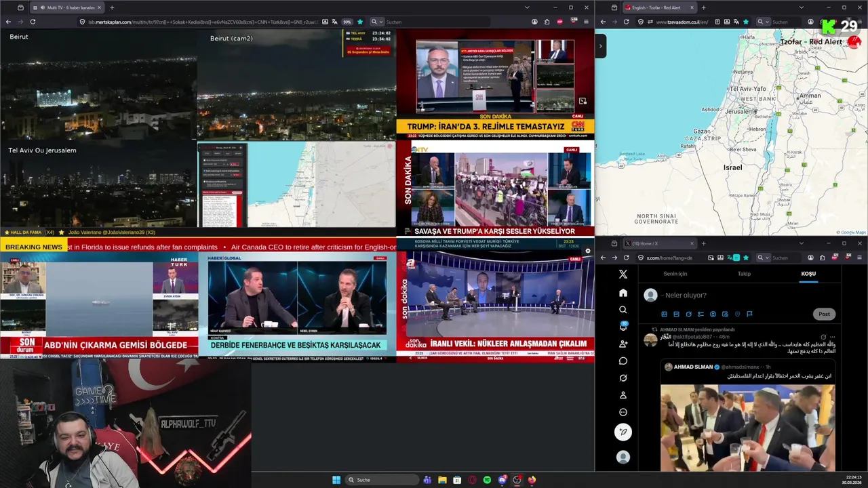
Task: Reload the X.com page
Action: (627, 258)
